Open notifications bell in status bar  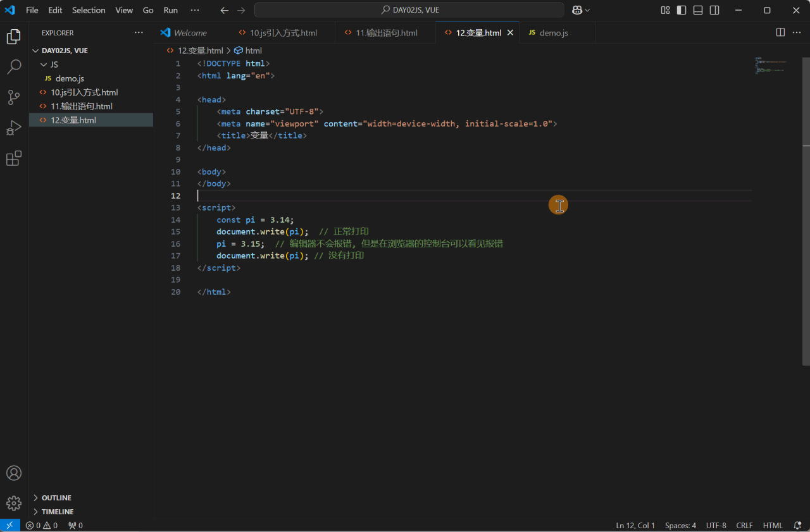click(796, 526)
